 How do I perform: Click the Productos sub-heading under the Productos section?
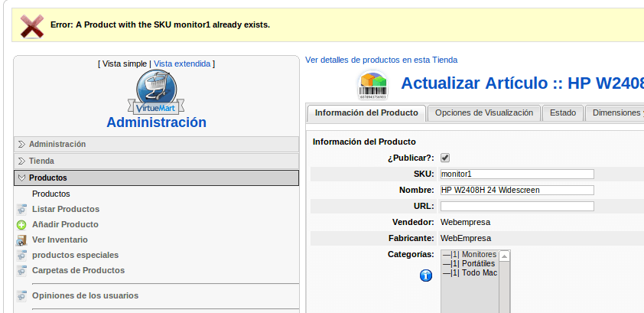(x=51, y=194)
